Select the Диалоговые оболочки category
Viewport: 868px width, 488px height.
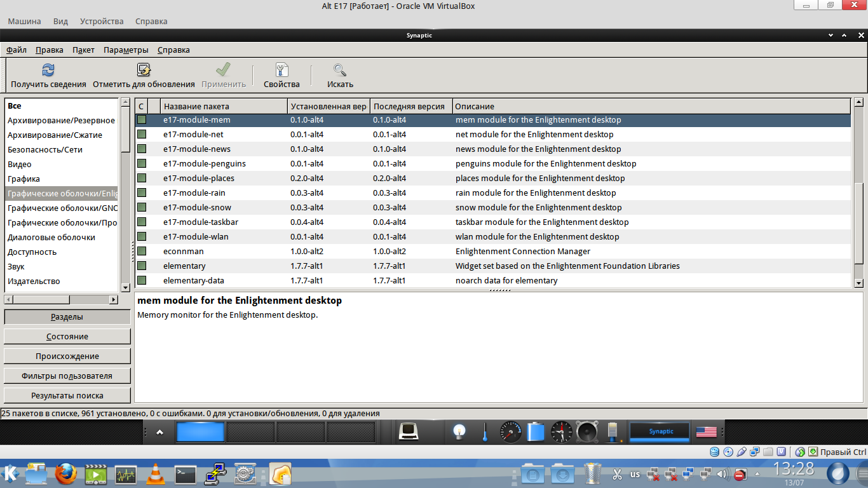[x=62, y=237]
